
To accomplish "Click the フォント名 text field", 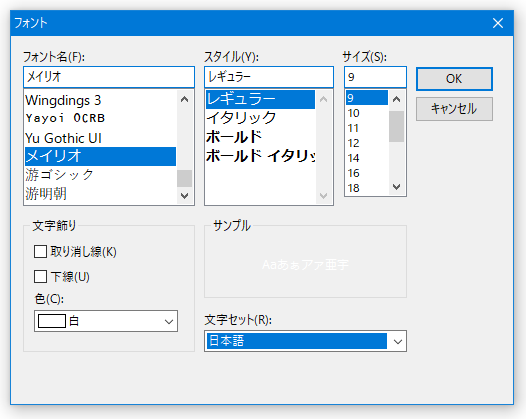I will pos(109,77).
